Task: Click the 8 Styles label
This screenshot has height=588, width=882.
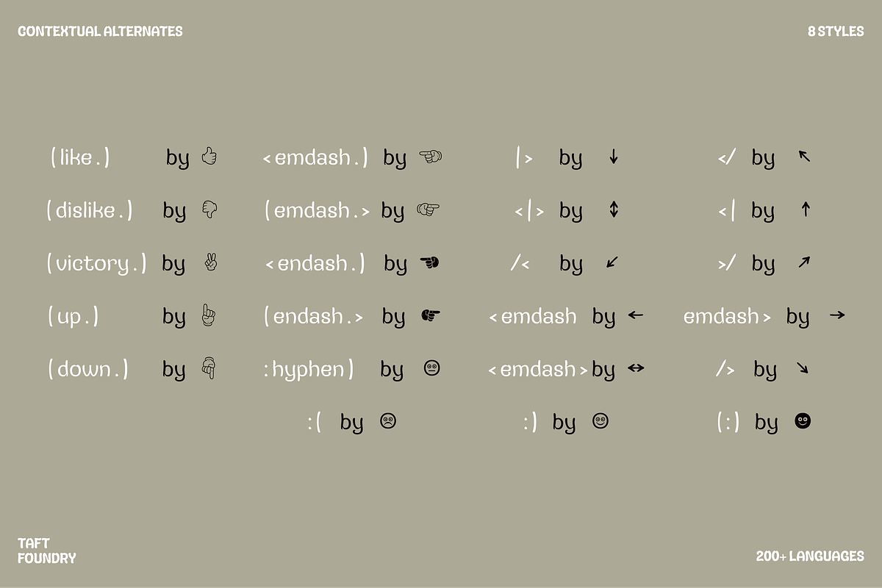Action: point(836,32)
